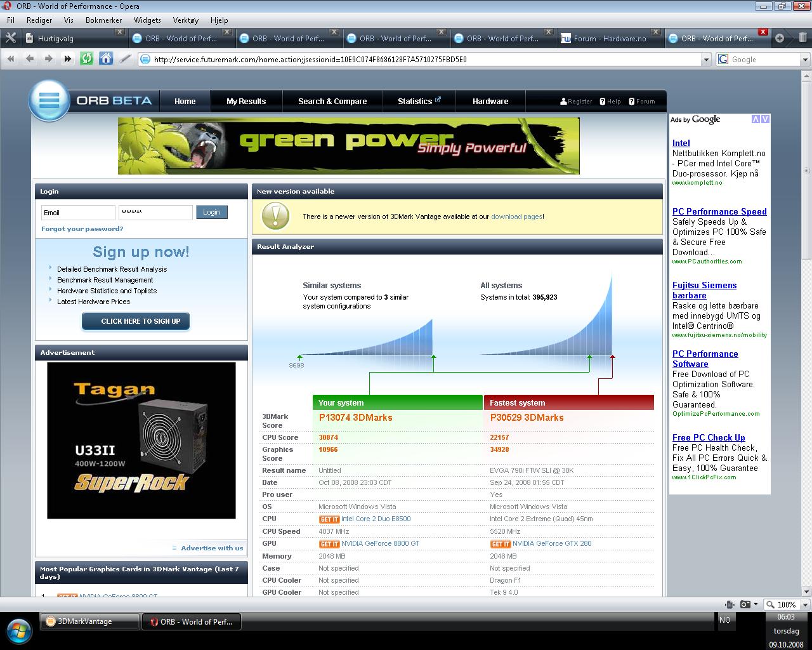Go to ORB Home nav item
Image resolution: width=812 pixels, height=650 pixels.
(x=185, y=101)
